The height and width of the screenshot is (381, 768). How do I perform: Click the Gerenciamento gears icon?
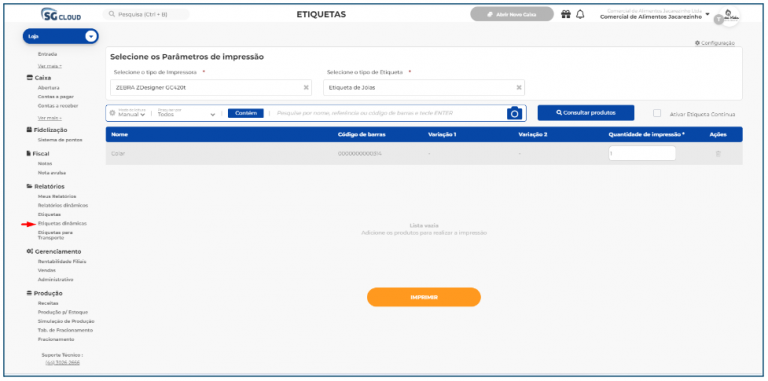(x=29, y=251)
